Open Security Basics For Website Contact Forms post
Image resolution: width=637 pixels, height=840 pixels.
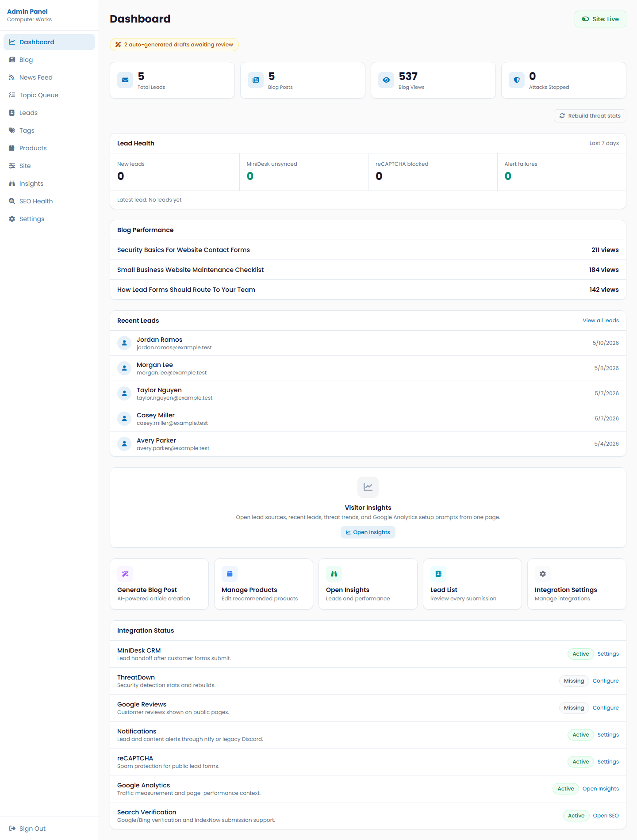click(x=368, y=250)
